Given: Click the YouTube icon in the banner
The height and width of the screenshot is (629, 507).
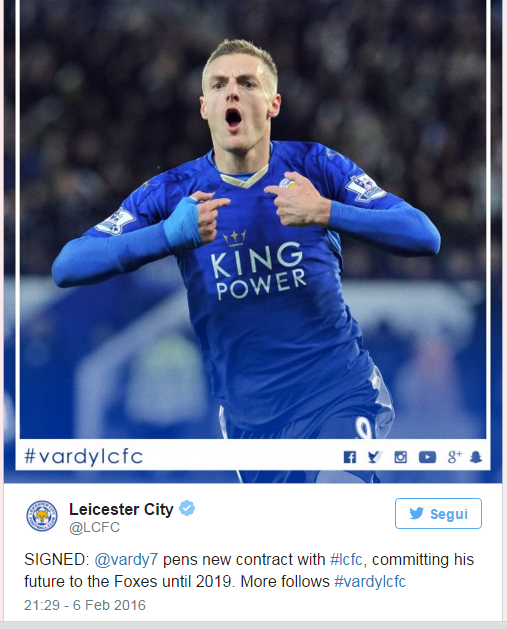Looking at the screenshot, I should [x=427, y=457].
